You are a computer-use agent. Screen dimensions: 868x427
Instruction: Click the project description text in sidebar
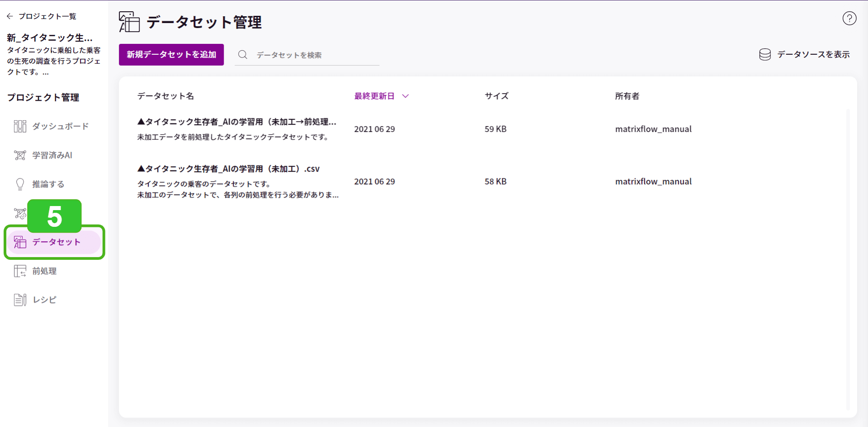click(54, 61)
